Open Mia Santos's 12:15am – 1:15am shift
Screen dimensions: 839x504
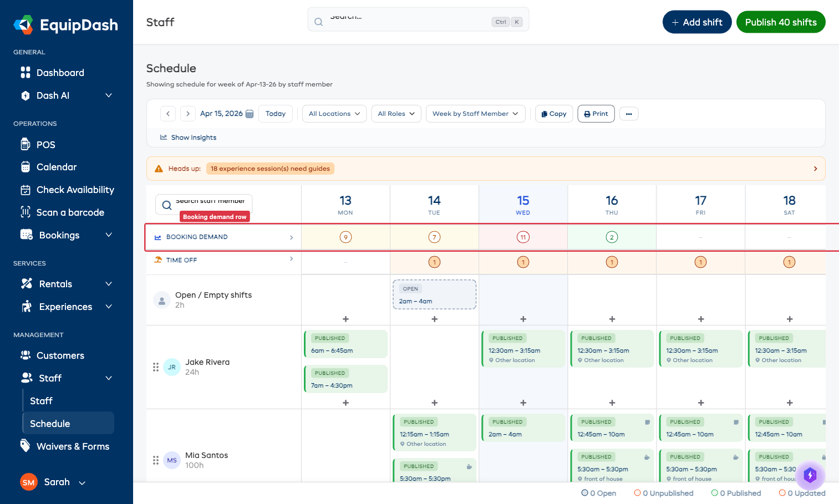(x=435, y=432)
